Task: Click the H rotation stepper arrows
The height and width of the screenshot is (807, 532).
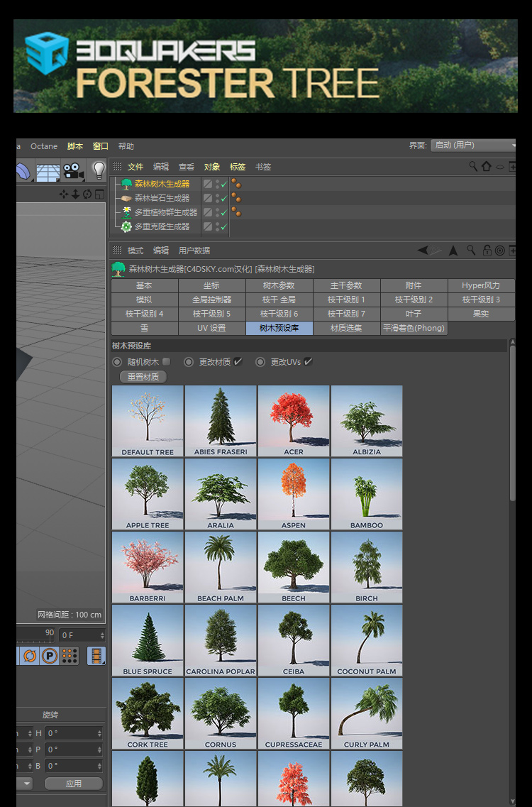Action: (99, 733)
